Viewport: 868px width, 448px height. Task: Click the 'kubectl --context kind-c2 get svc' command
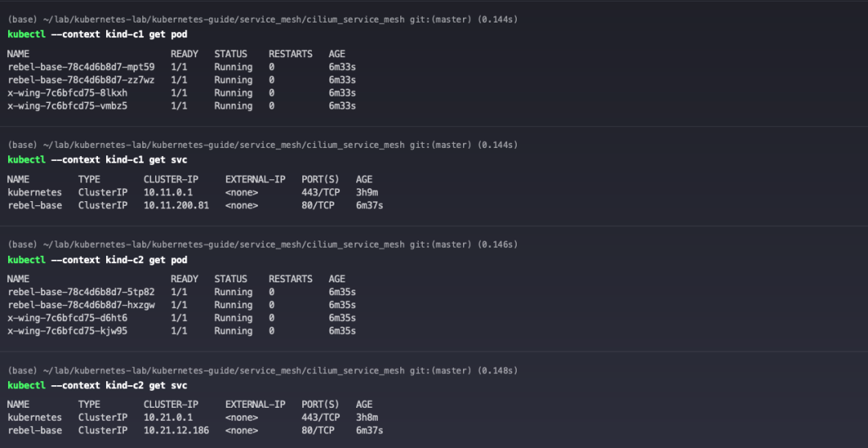click(97, 385)
